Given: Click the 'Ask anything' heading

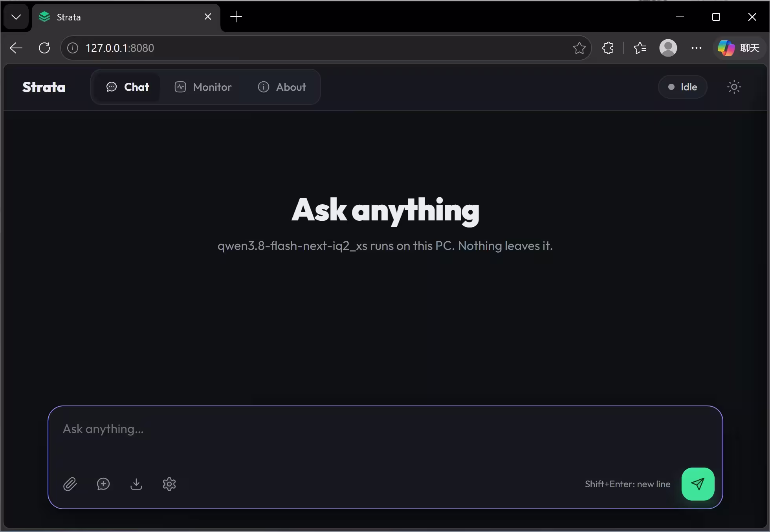Looking at the screenshot, I should (385, 211).
